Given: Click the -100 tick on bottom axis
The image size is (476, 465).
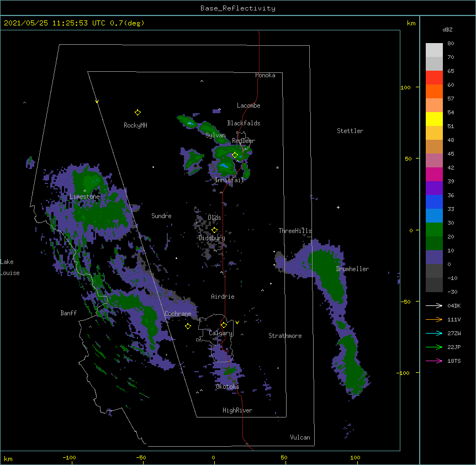Looking at the screenshot, I should click(69, 457).
